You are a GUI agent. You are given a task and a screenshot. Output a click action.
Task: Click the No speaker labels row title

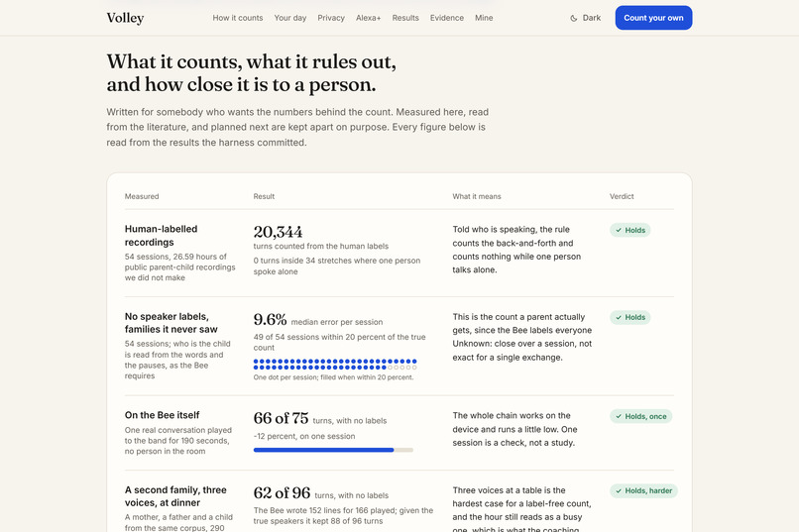pos(171,323)
